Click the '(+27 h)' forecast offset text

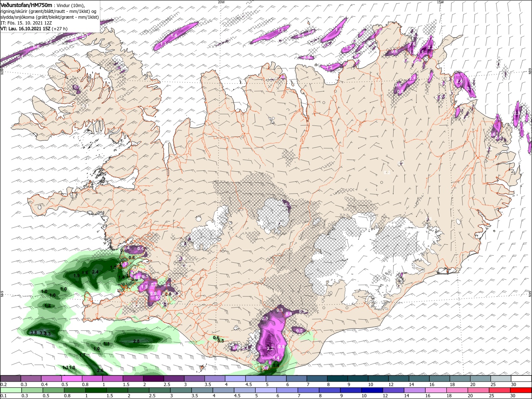[x=60, y=29]
